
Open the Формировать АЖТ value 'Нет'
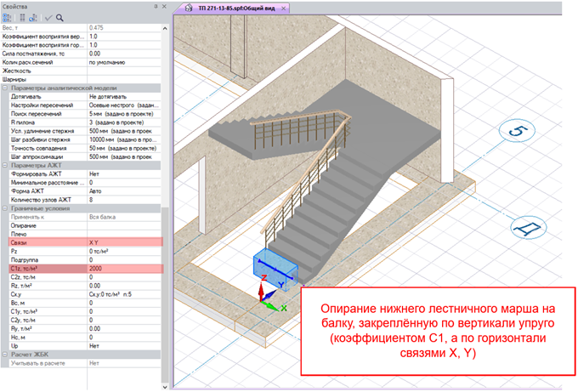(x=124, y=173)
